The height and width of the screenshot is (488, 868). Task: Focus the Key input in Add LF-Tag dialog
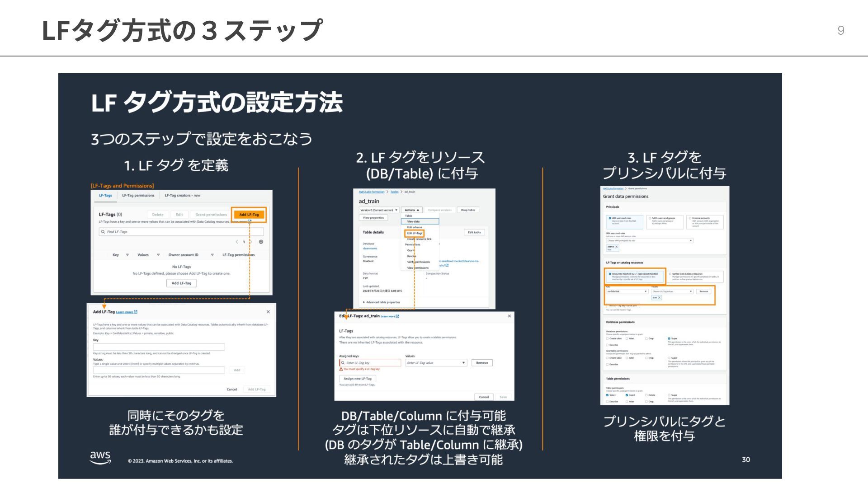pyautogui.click(x=159, y=347)
